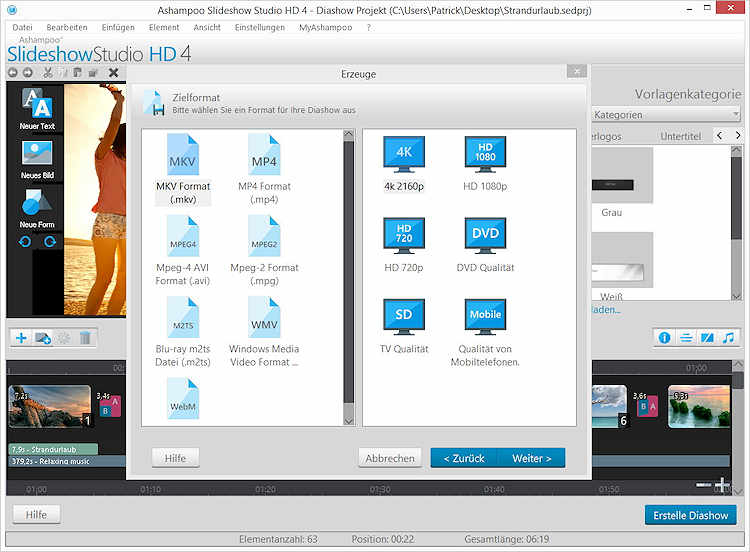750x552 pixels.
Task: Open the Datei menu
Action: click(x=22, y=28)
